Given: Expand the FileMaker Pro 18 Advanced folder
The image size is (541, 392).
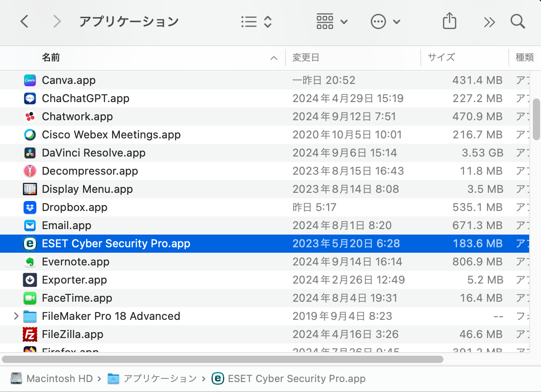Looking at the screenshot, I should (16, 316).
